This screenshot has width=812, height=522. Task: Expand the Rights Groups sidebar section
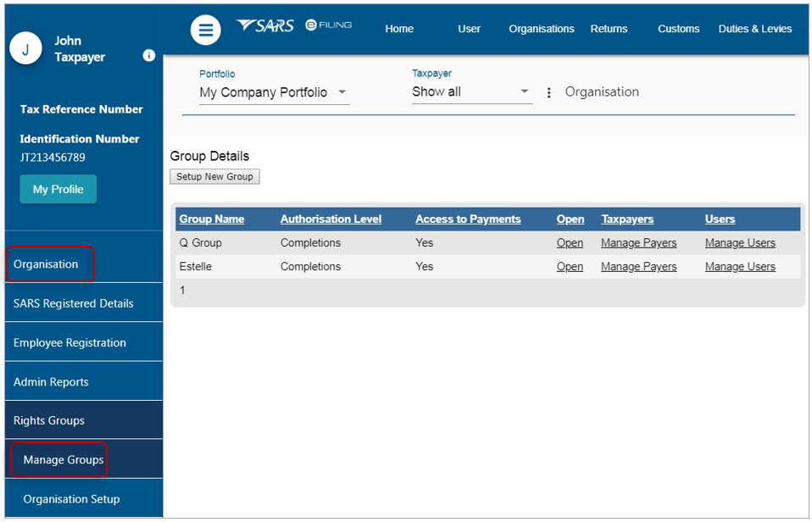coord(83,420)
